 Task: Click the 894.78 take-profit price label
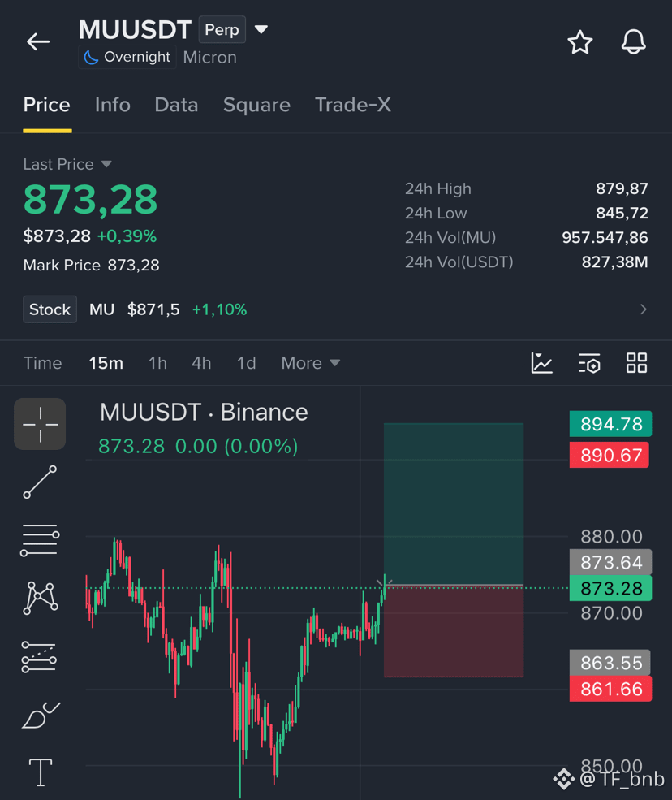611,424
